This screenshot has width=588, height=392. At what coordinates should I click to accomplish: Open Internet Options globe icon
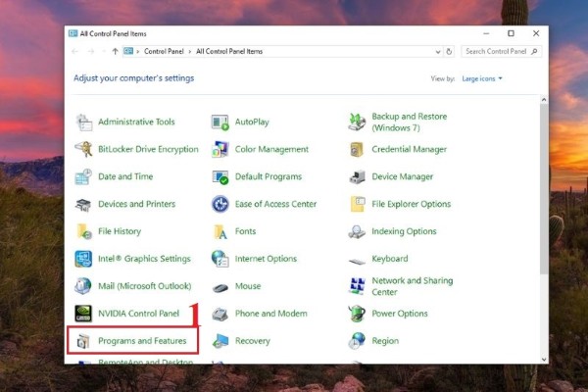(x=220, y=259)
